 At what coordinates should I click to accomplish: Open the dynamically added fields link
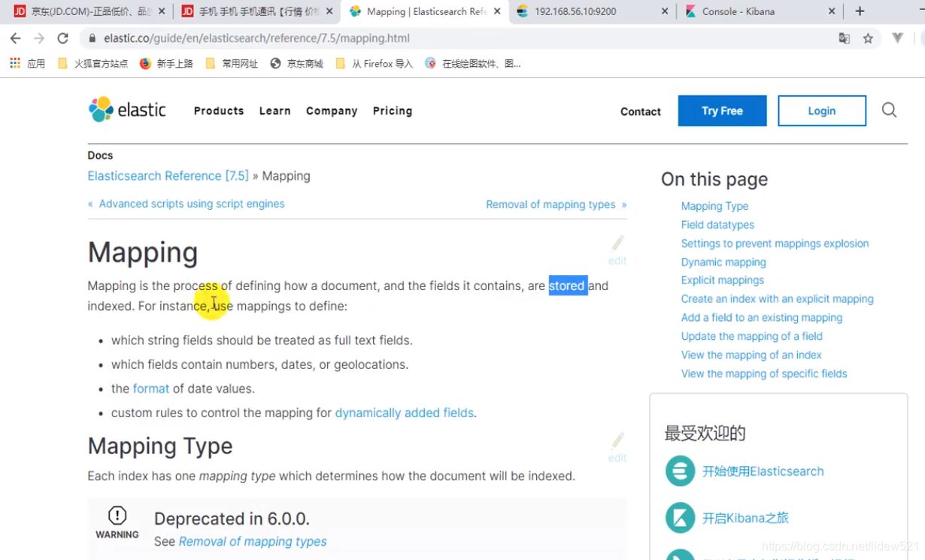click(x=404, y=413)
